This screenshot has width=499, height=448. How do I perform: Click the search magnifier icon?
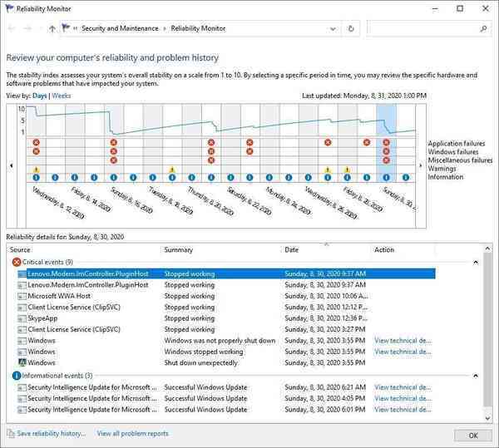pyautogui.click(x=483, y=28)
